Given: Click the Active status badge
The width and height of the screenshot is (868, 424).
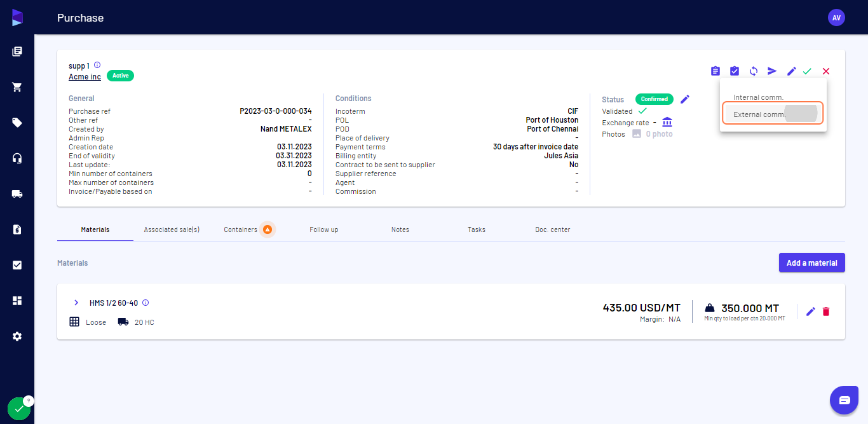Looking at the screenshot, I should pos(121,76).
